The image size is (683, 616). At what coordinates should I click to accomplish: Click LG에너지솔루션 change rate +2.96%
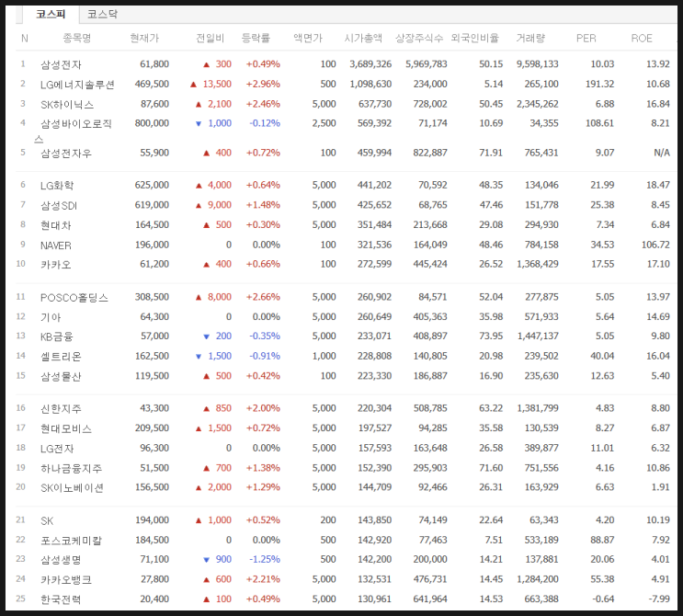pyautogui.click(x=263, y=84)
